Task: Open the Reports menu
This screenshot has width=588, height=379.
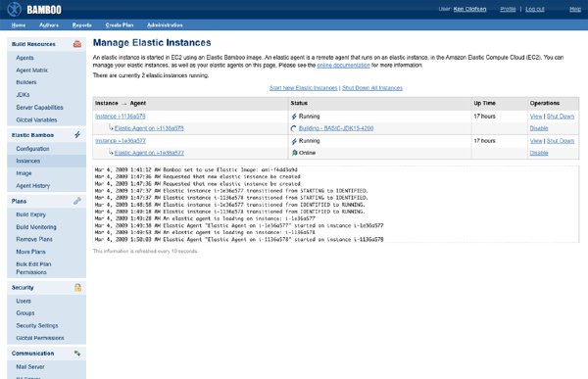Action: (x=81, y=25)
